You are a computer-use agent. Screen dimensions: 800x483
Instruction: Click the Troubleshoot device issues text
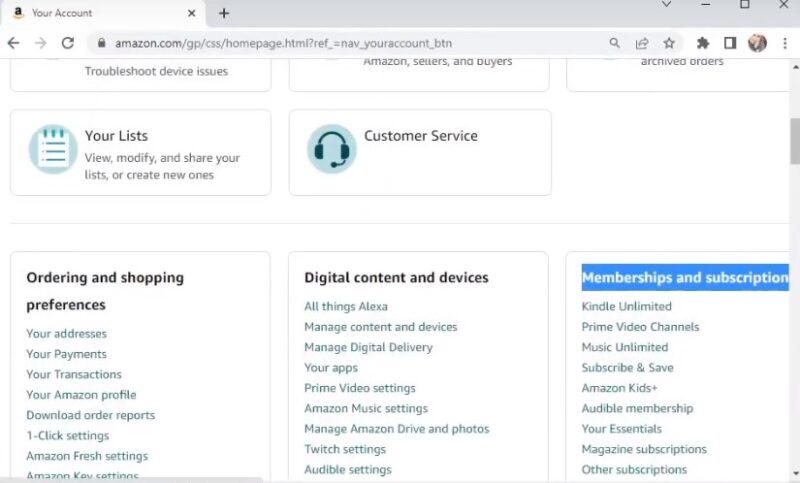coord(156,71)
